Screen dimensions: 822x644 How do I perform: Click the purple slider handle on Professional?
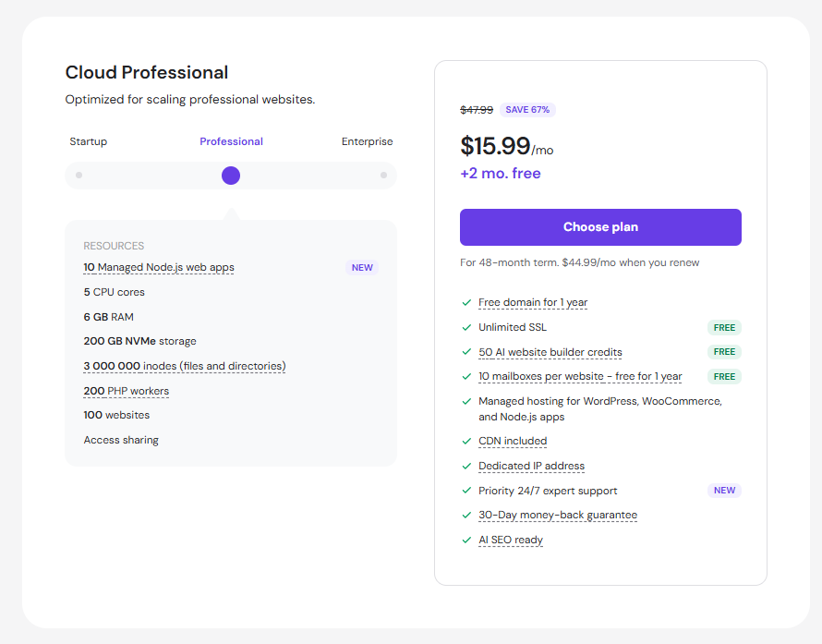pyautogui.click(x=231, y=176)
